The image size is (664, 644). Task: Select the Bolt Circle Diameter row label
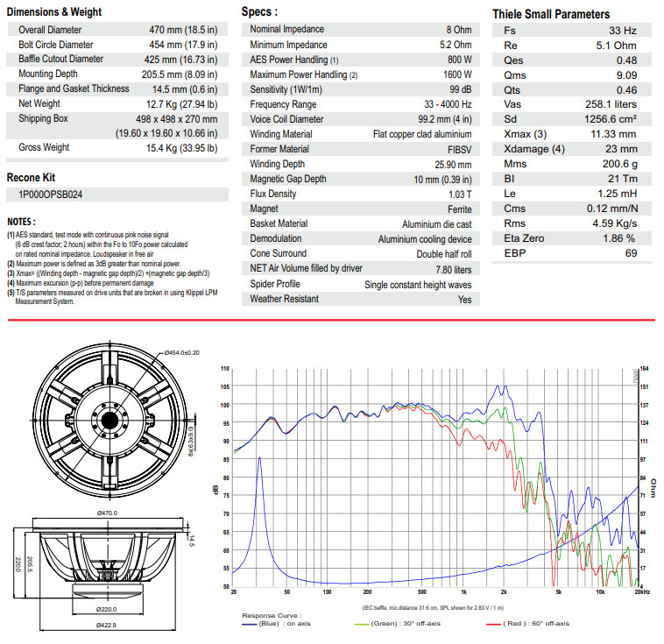tap(55, 45)
